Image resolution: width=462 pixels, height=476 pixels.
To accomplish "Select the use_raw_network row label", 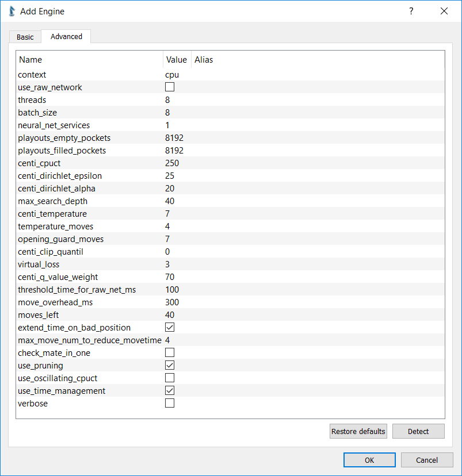I will point(50,87).
